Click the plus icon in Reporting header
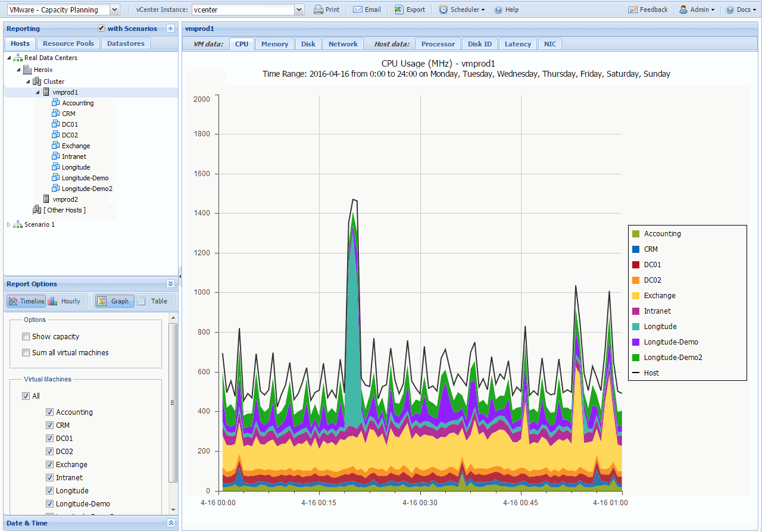 click(170, 29)
